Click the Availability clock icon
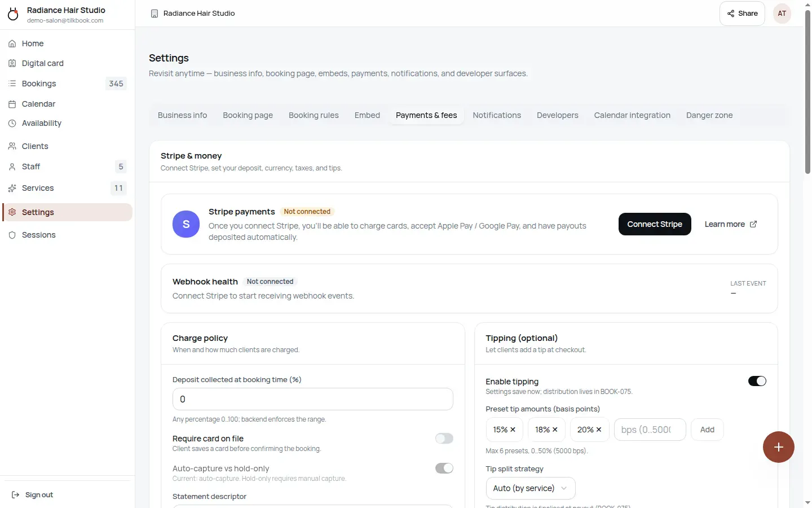 pyautogui.click(x=12, y=123)
